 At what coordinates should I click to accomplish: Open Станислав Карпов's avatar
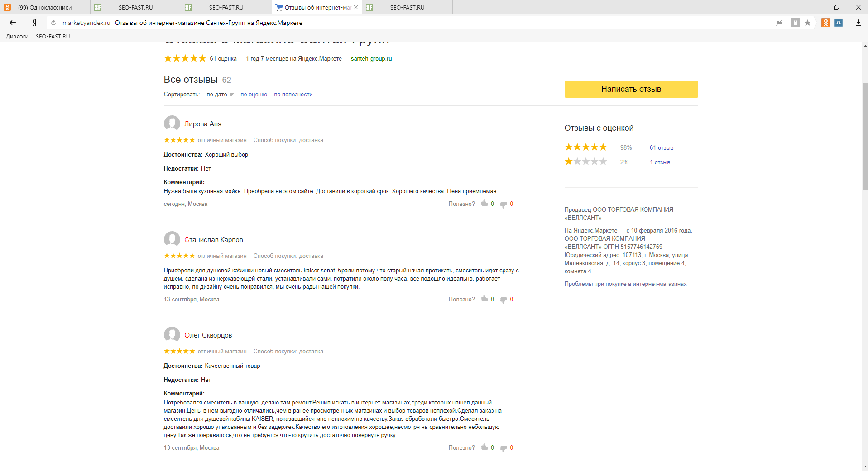point(172,239)
